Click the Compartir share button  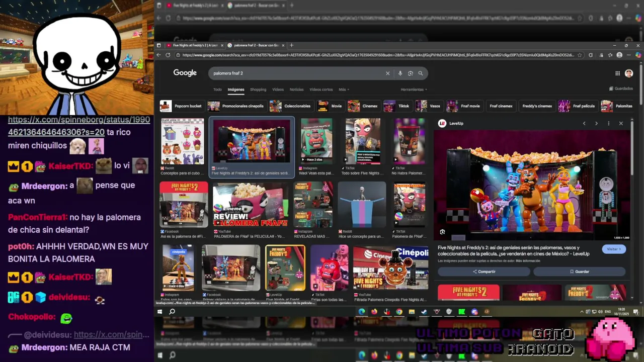pos(484,271)
